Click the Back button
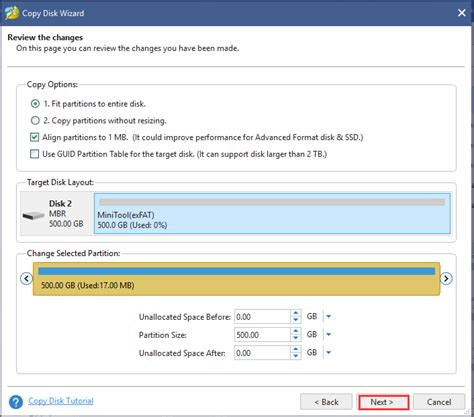This screenshot has height=417, width=474. click(x=326, y=402)
